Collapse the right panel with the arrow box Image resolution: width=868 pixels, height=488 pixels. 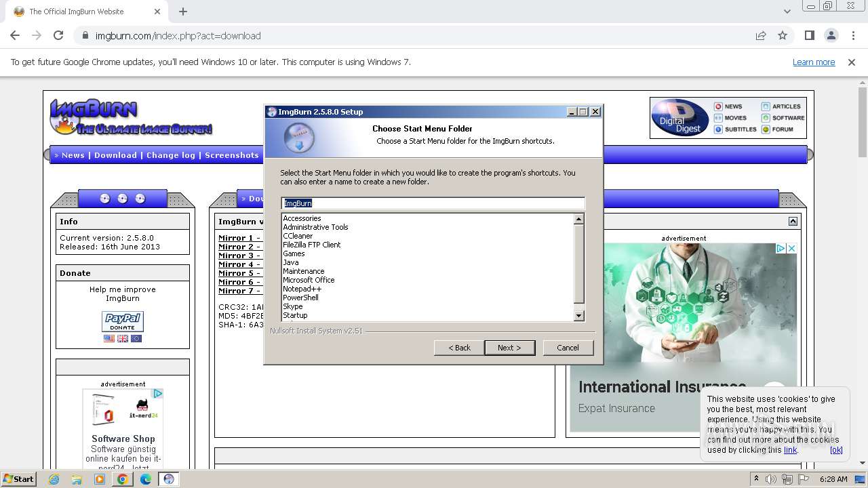(793, 222)
